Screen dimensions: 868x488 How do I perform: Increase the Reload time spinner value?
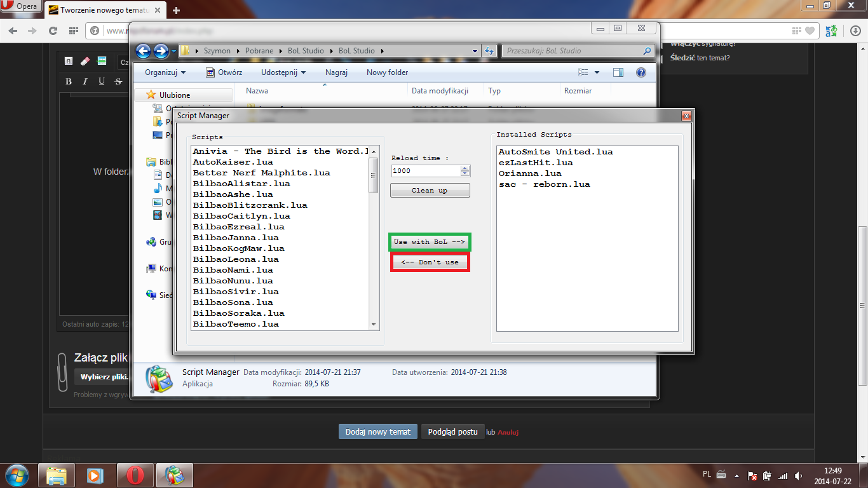pyautogui.click(x=465, y=168)
